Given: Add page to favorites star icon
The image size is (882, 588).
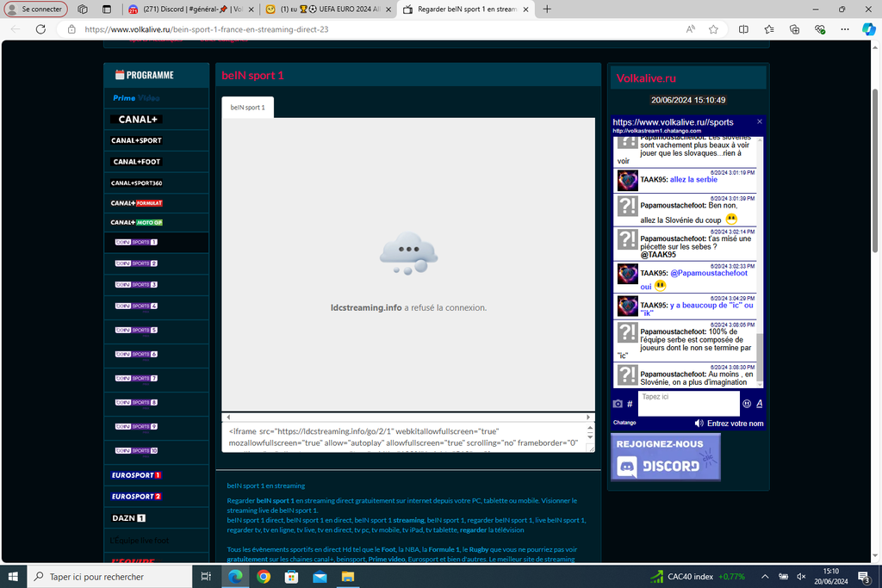Looking at the screenshot, I should pos(713,28).
